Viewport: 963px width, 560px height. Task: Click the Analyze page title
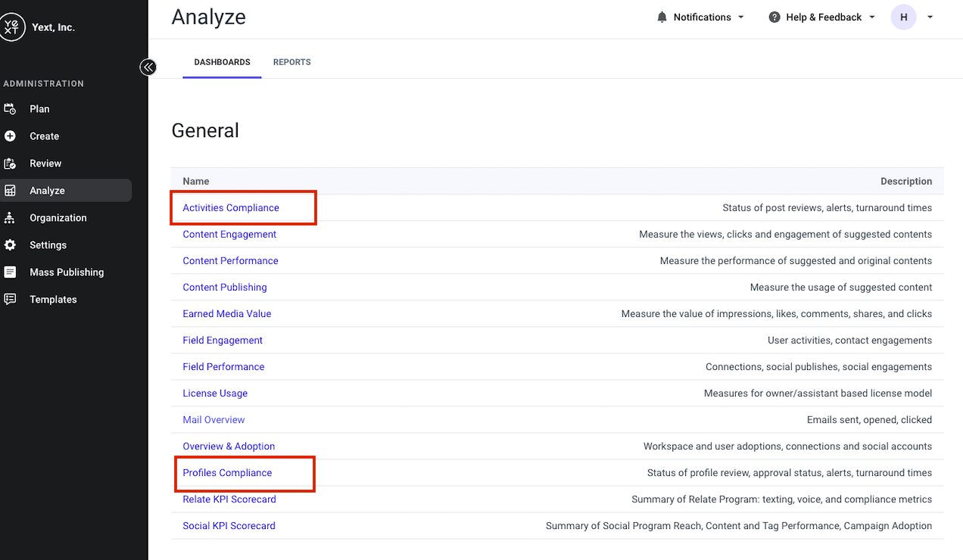(209, 17)
